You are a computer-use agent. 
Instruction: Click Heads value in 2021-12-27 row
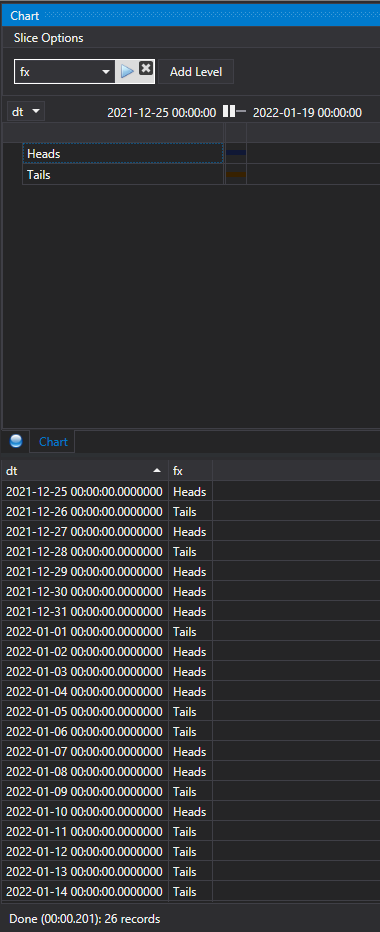(x=190, y=531)
